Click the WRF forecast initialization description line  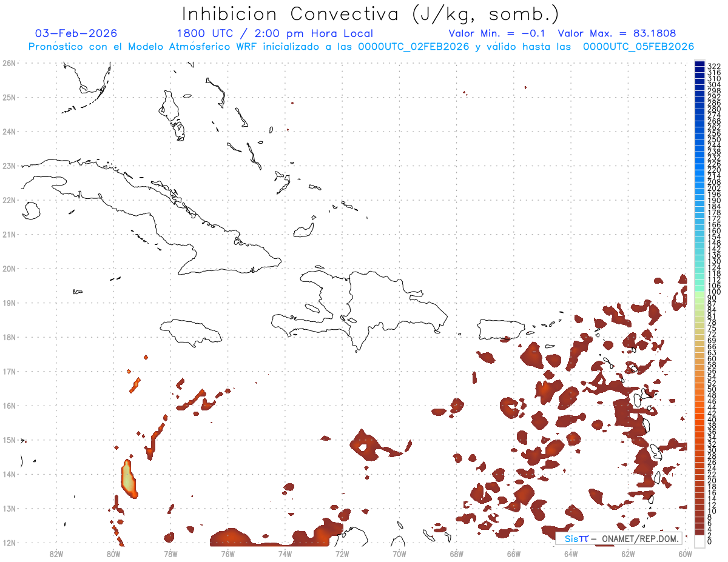361,47
